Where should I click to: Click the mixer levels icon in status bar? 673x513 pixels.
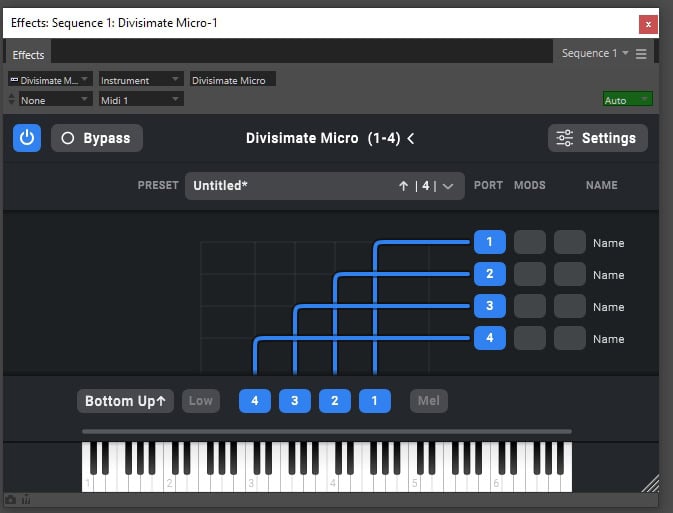click(26, 500)
